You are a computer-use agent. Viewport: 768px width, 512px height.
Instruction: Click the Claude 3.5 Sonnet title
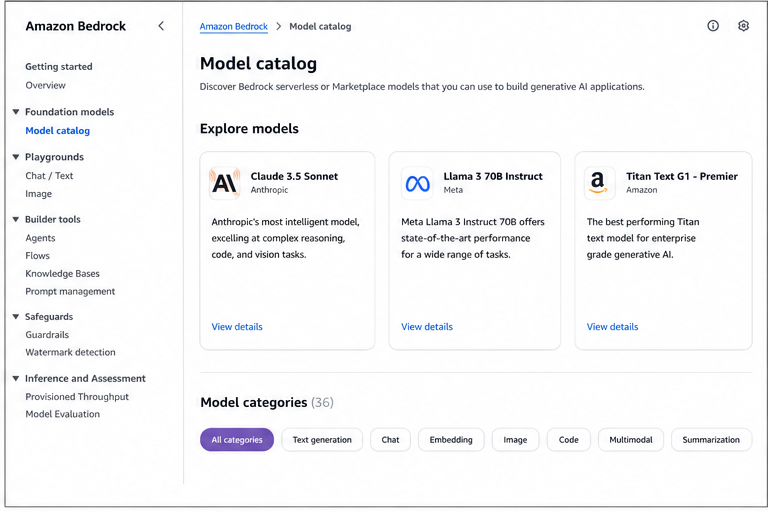[294, 176]
